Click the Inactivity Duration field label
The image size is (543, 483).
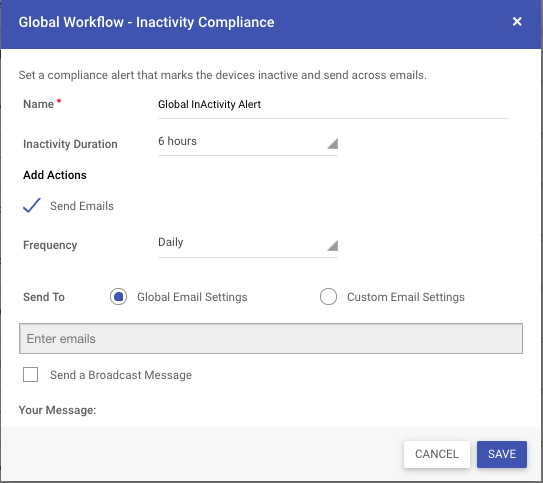tap(70, 144)
